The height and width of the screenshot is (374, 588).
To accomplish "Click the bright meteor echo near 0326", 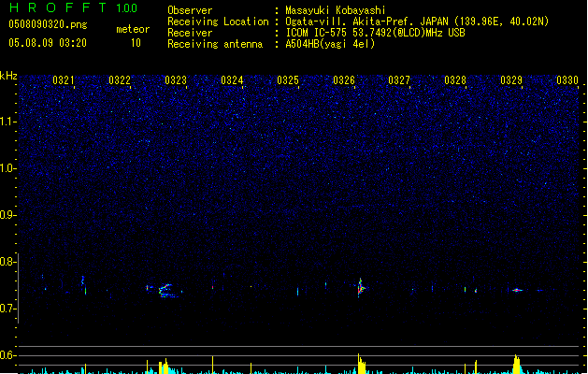I will pos(361,288).
